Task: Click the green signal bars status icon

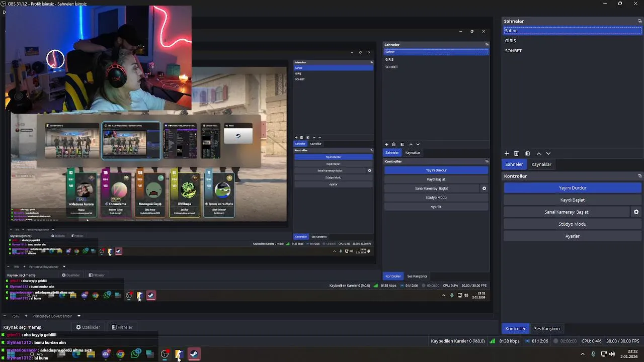Action: pyautogui.click(x=492, y=341)
